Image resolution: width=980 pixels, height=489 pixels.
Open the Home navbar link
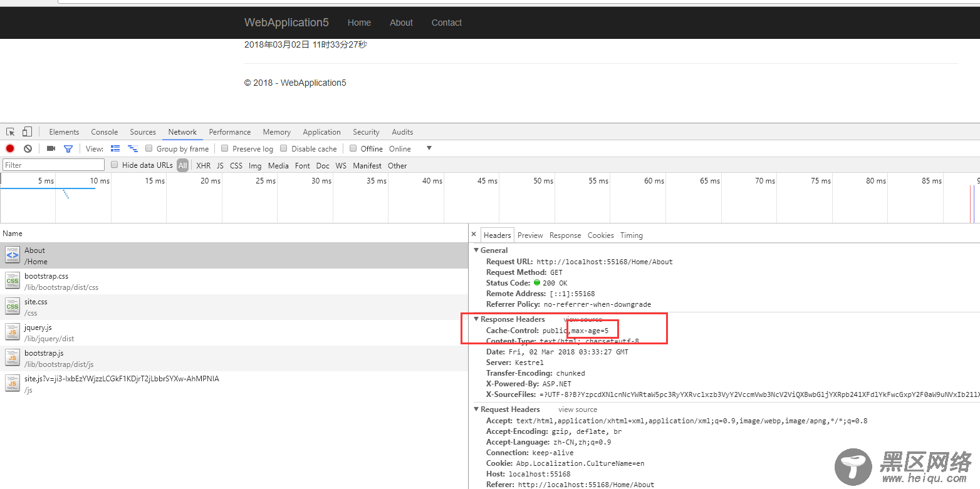point(359,23)
